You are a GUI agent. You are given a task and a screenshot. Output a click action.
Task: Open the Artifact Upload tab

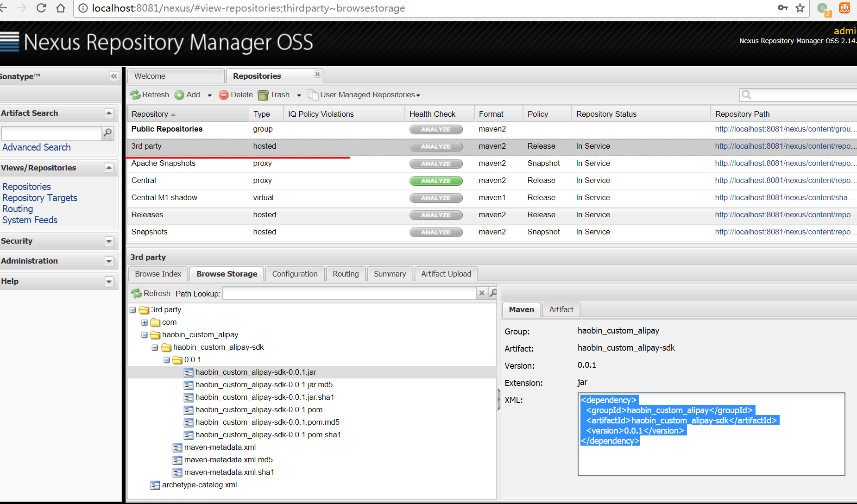(x=446, y=274)
